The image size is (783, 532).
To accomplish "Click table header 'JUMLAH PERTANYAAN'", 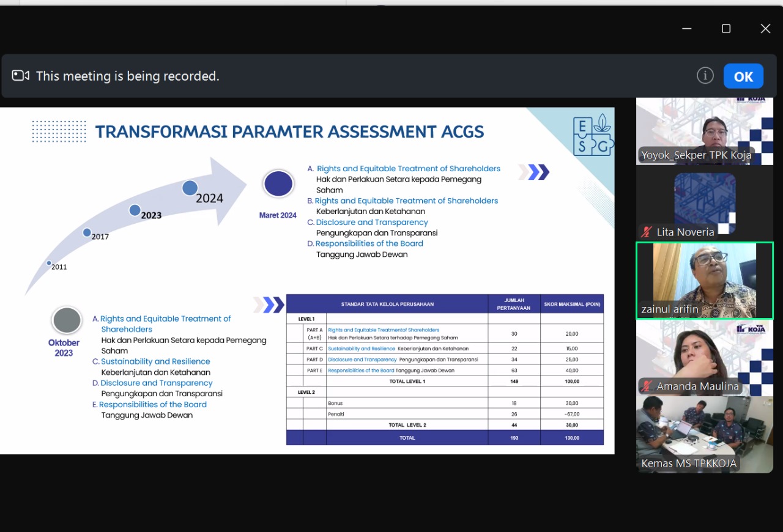I will 514,304.
